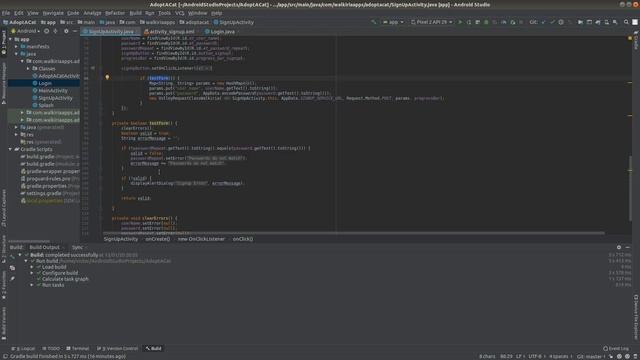Click the Git master branch in status bar
Image resolution: width=640 pixels, height=360 pixels.
click(x=589, y=356)
